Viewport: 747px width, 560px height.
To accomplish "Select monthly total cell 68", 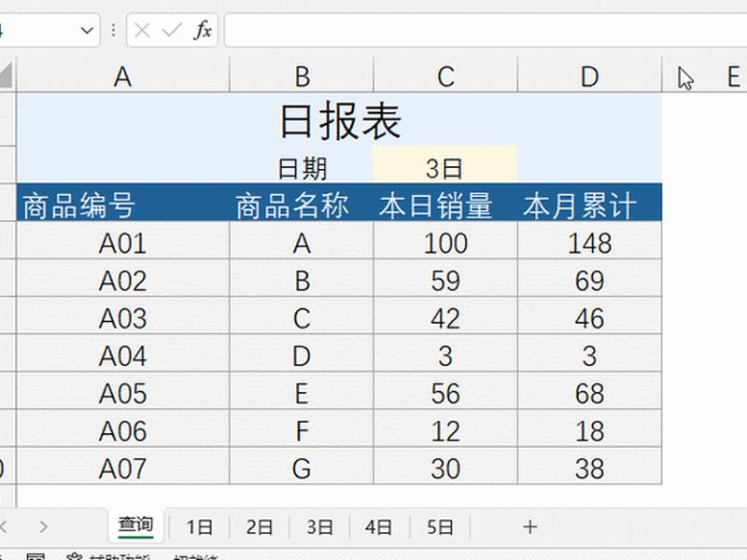I will tap(590, 391).
